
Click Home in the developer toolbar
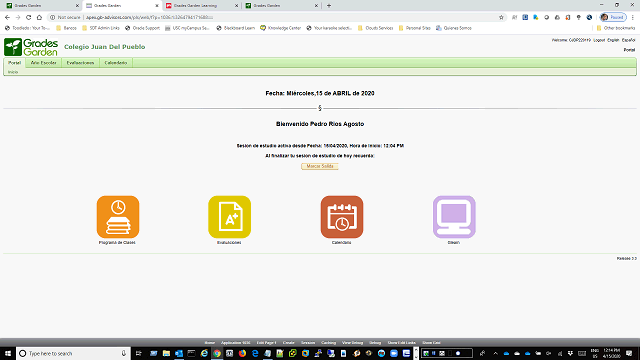(210, 343)
